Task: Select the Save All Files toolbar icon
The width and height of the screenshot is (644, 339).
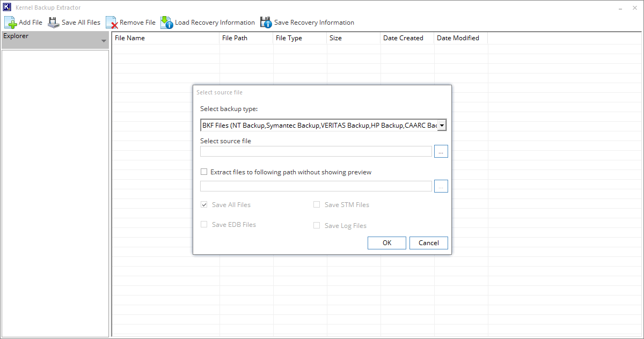Action: coord(53,22)
